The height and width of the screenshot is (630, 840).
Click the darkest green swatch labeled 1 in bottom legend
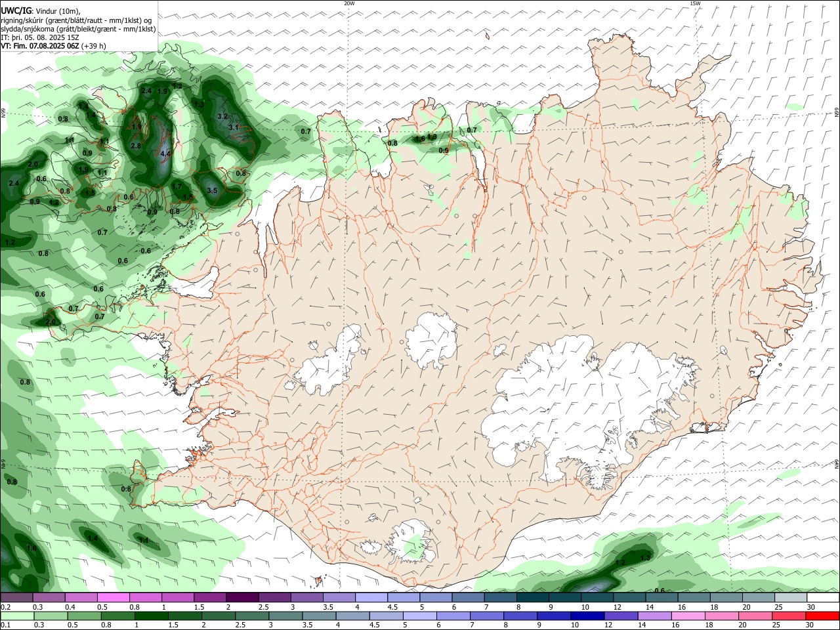click(x=151, y=616)
